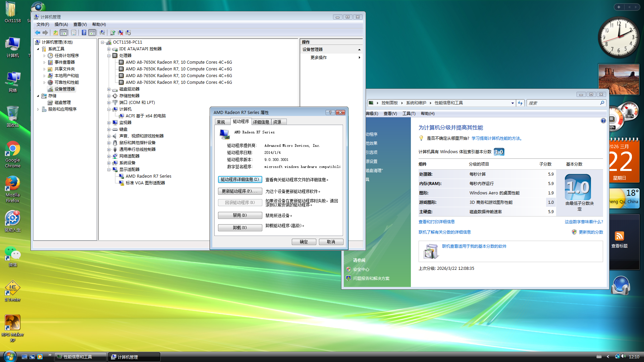Collapse the 处理器 processors tree node
This screenshot has height=362, width=644.
(109, 56)
